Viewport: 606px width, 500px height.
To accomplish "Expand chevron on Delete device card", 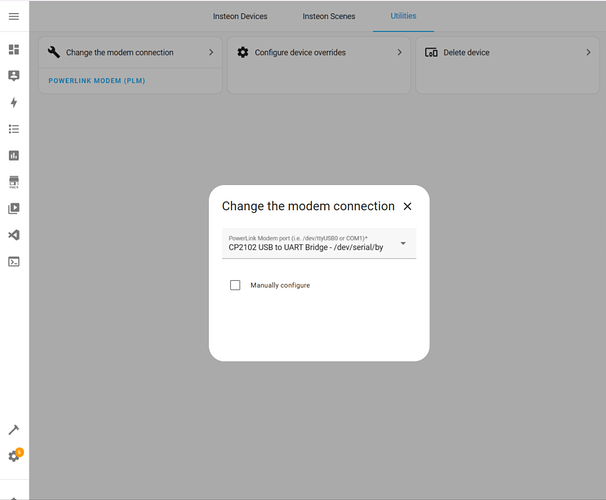I will point(588,52).
